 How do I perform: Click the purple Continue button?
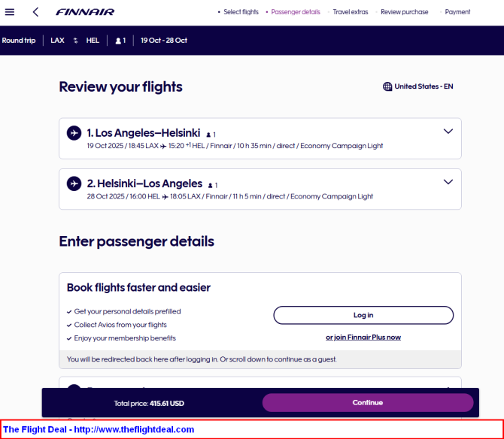368,402
